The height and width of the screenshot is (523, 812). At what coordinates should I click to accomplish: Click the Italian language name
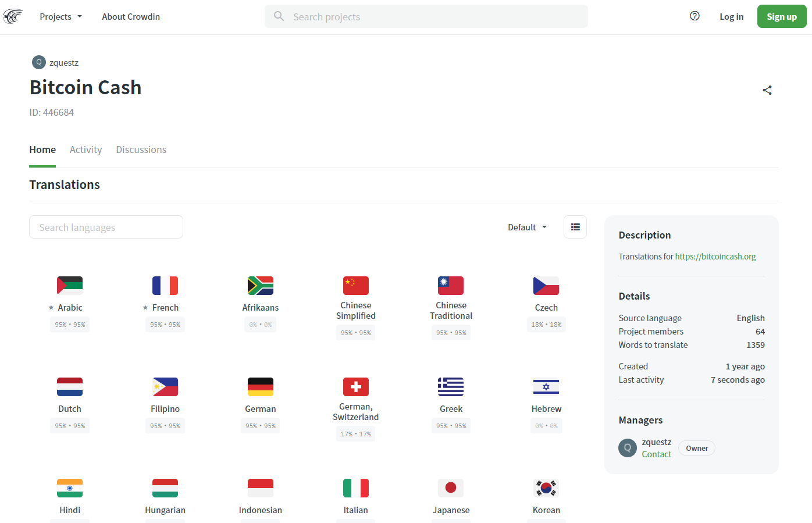tap(356, 510)
